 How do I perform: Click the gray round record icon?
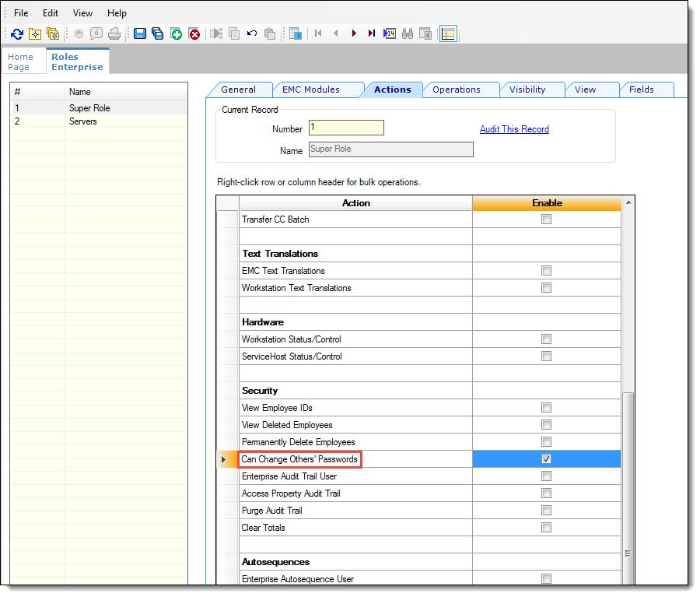(x=79, y=33)
